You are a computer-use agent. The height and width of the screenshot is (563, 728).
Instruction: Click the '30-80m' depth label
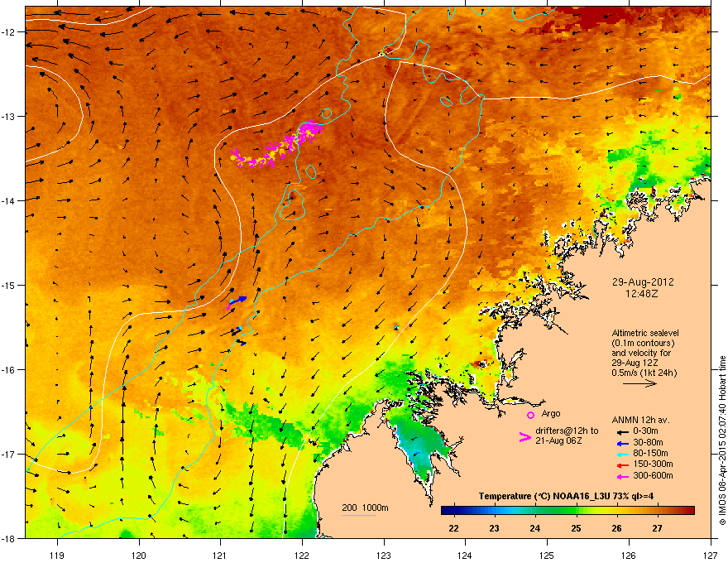point(648,442)
